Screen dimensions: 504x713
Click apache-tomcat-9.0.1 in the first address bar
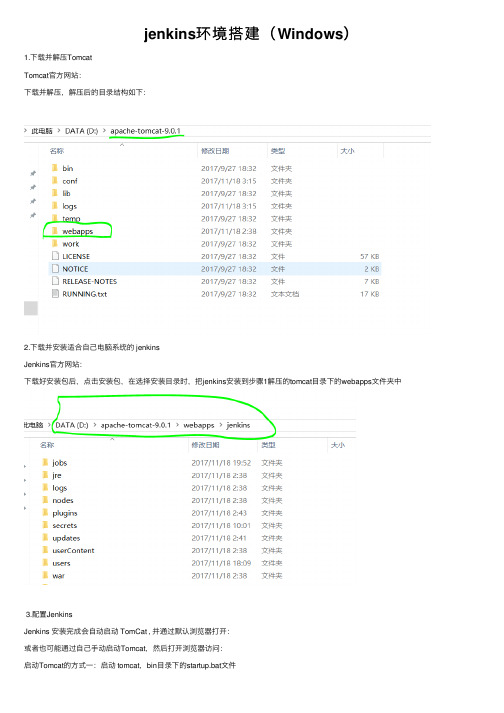[146, 131]
